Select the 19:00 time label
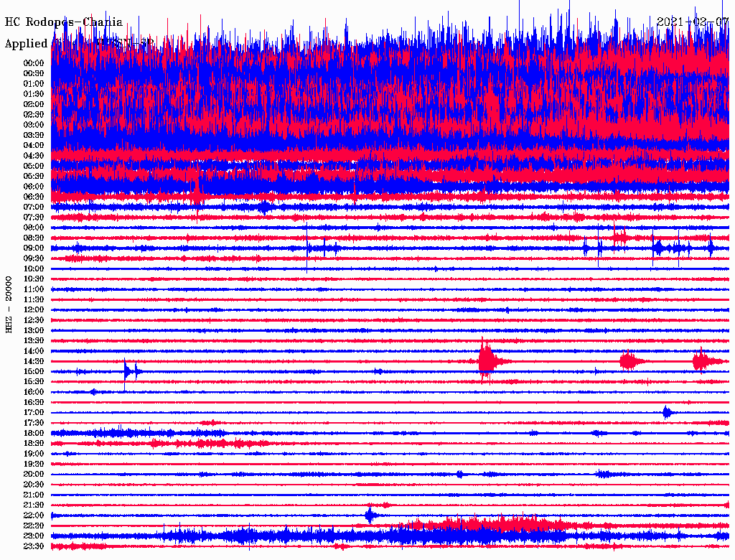 [x=33, y=454]
